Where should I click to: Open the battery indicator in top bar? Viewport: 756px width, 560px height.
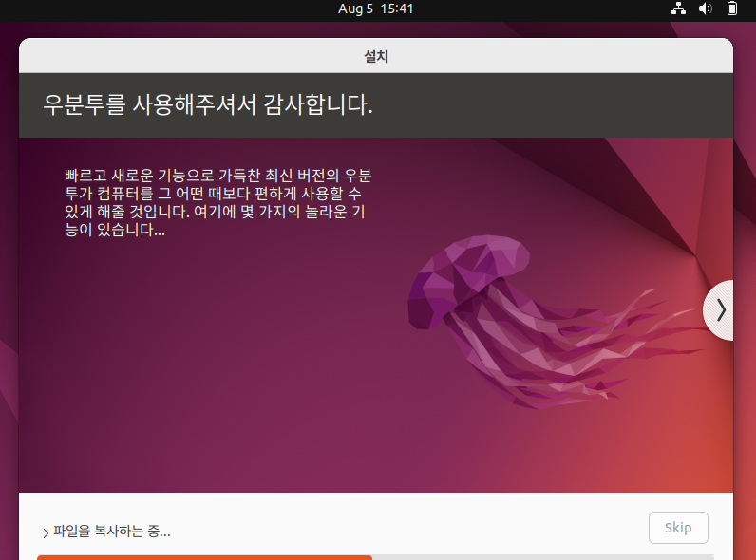pyautogui.click(x=732, y=9)
